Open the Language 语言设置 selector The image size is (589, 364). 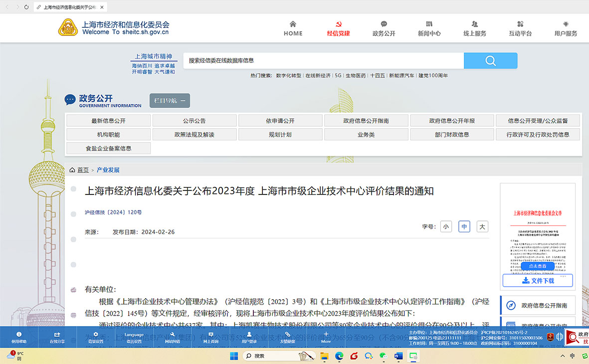pyautogui.click(x=134, y=338)
